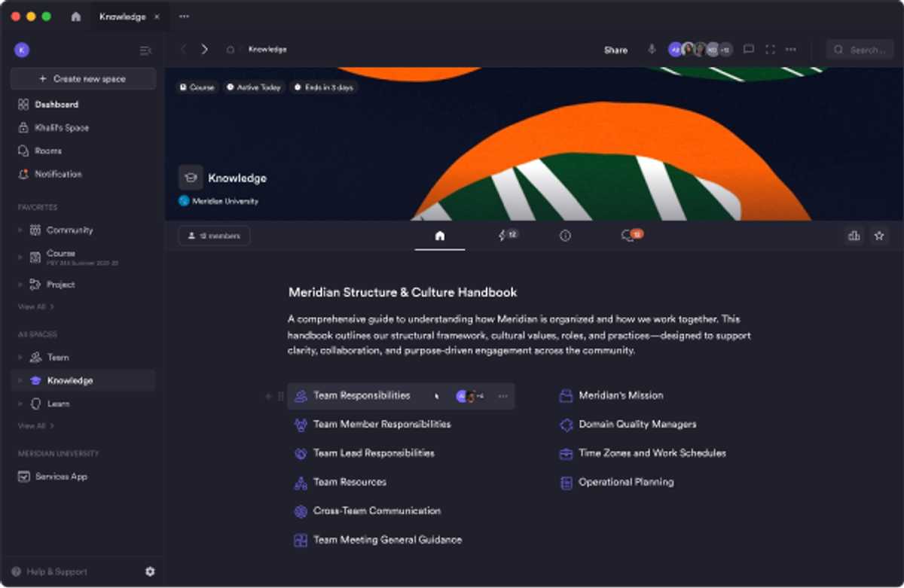Open the info tab icon
Viewport: 904px width, 588px height.
[x=565, y=236]
